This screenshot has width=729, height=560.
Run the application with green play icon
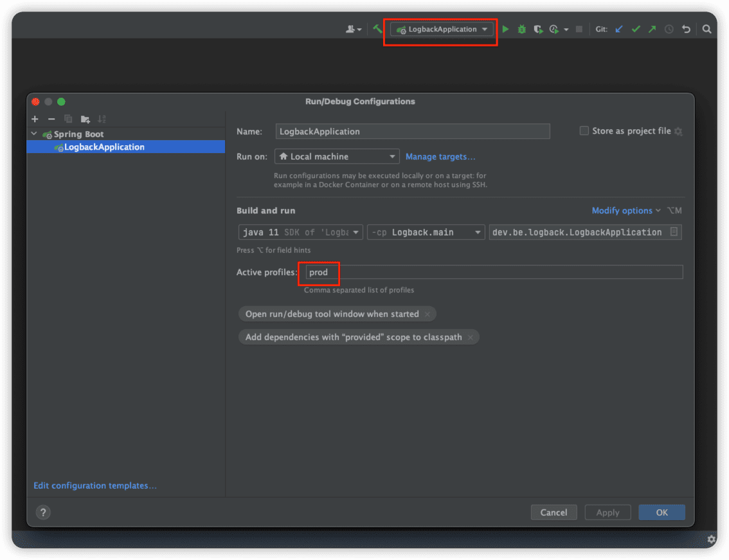coord(505,29)
